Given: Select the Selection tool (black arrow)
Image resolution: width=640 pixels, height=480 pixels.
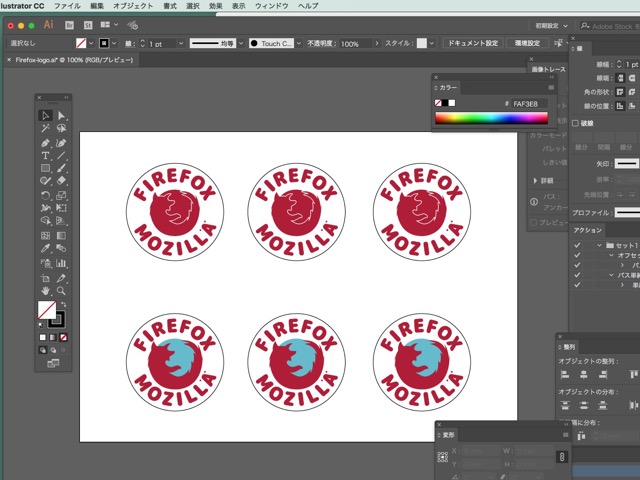Looking at the screenshot, I should (45, 116).
